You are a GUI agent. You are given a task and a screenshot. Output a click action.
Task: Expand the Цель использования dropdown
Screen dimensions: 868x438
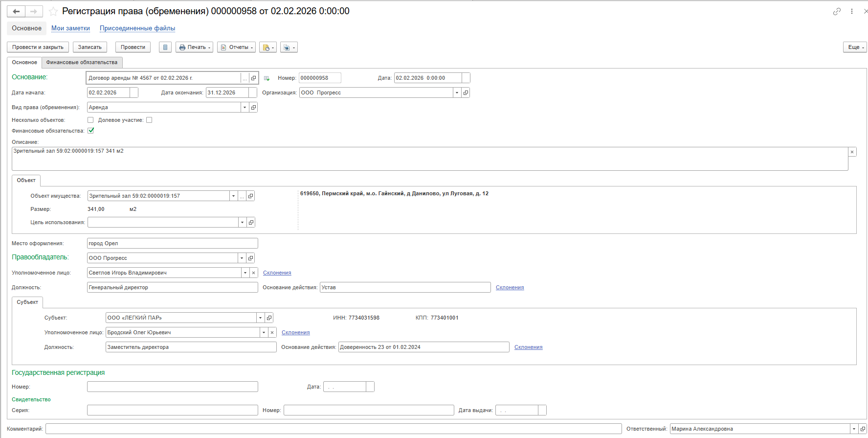[x=242, y=222]
